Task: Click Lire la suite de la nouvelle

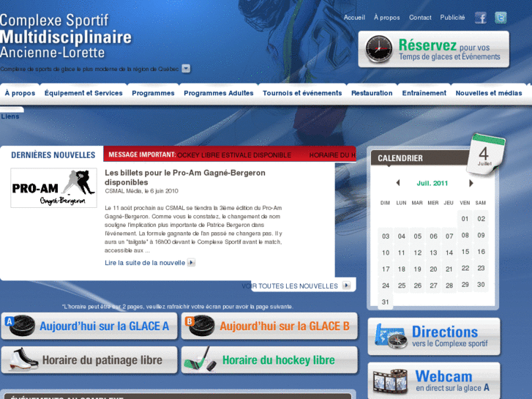Action: (145, 263)
